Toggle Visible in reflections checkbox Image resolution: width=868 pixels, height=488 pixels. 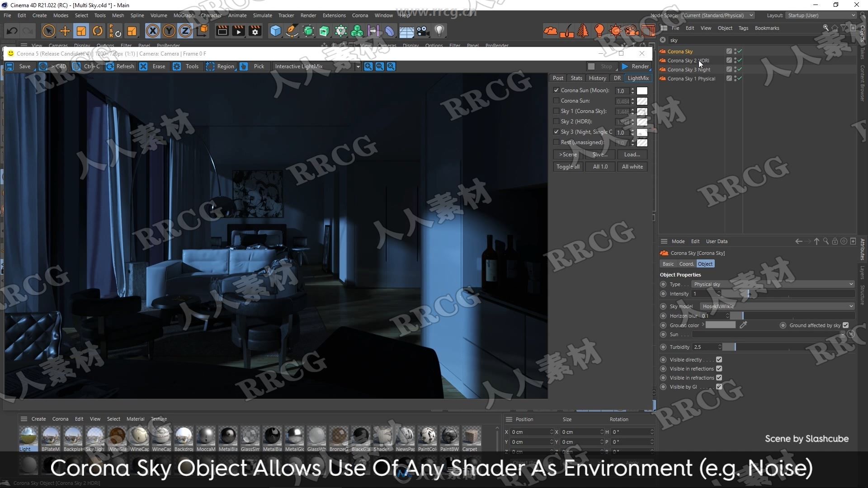pyautogui.click(x=719, y=369)
